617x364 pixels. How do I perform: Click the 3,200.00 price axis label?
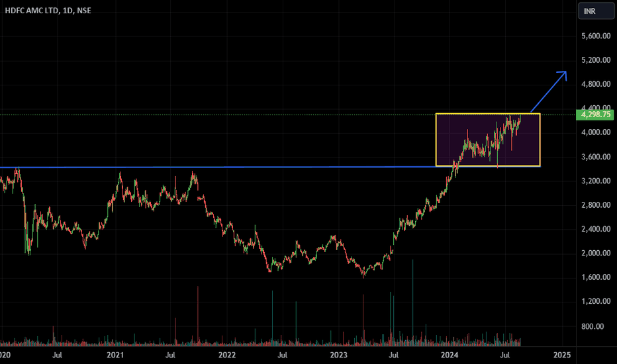596,181
